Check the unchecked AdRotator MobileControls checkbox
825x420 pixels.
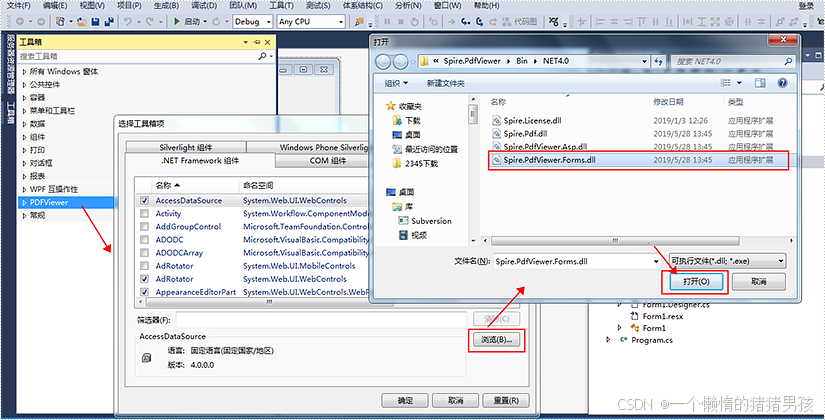pos(144,266)
